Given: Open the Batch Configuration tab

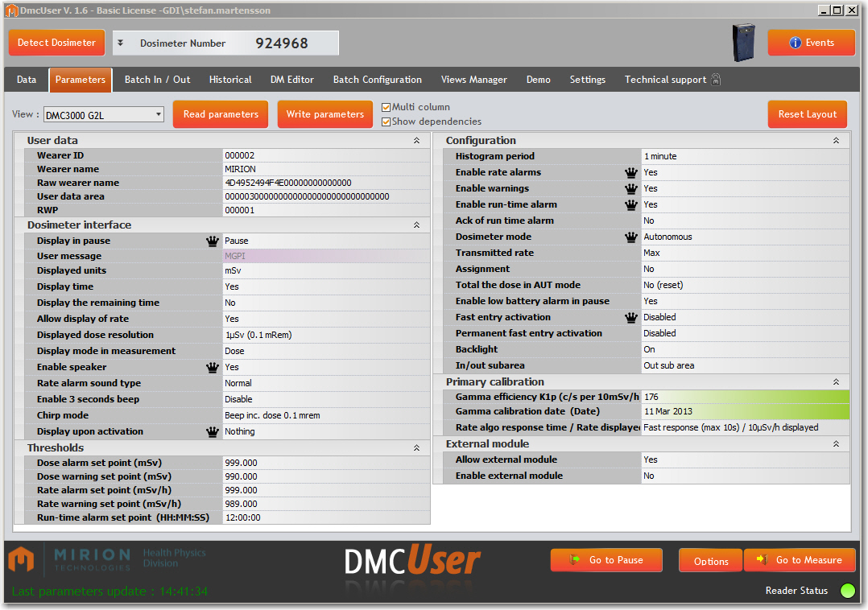Looking at the screenshot, I should coord(377,80).
